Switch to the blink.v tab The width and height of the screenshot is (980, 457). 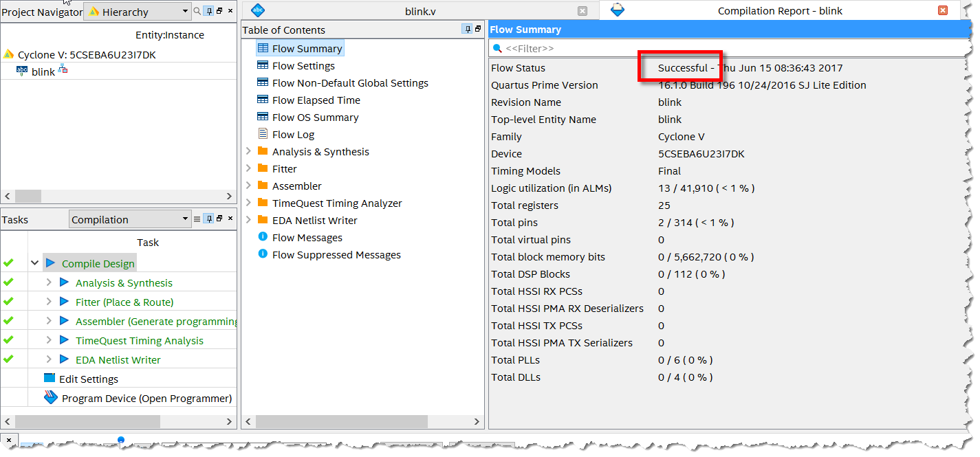[420, 11]
